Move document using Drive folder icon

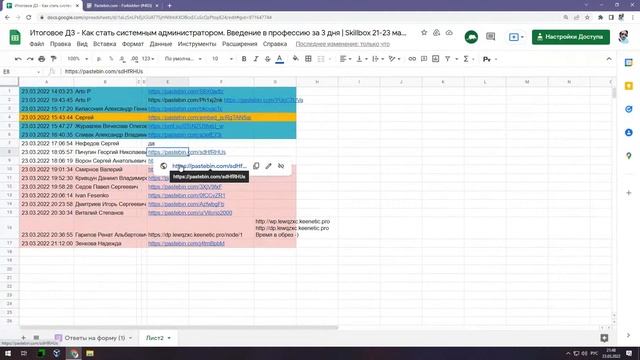[436, 33]
